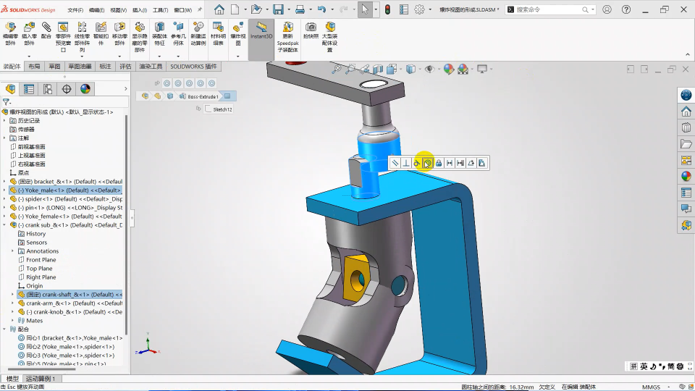Click the Edit Component ribbon icon

point(10,27)
